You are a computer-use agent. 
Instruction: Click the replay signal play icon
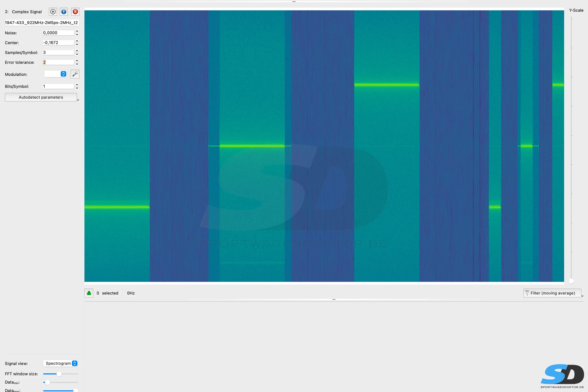tap(53, 12)
